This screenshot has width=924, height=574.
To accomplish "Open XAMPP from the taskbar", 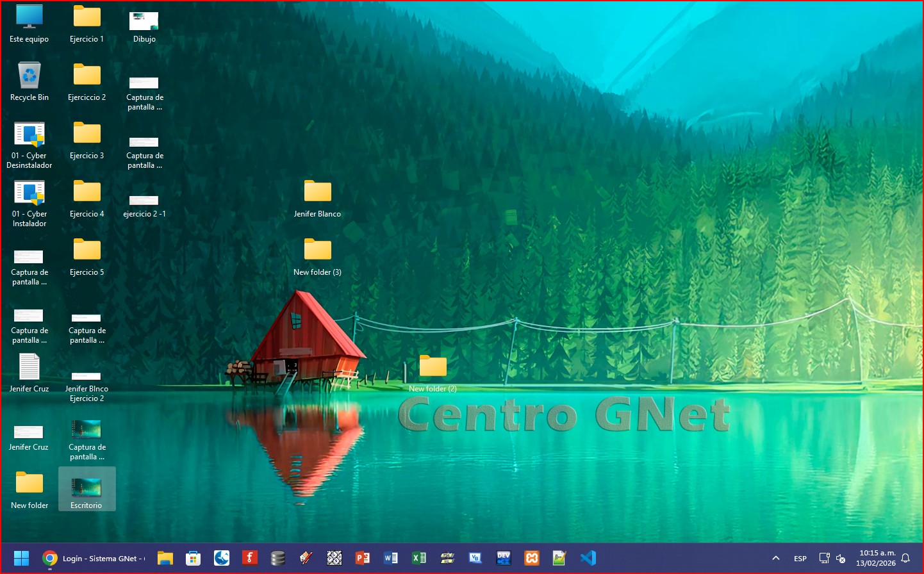I will (532, 558).
